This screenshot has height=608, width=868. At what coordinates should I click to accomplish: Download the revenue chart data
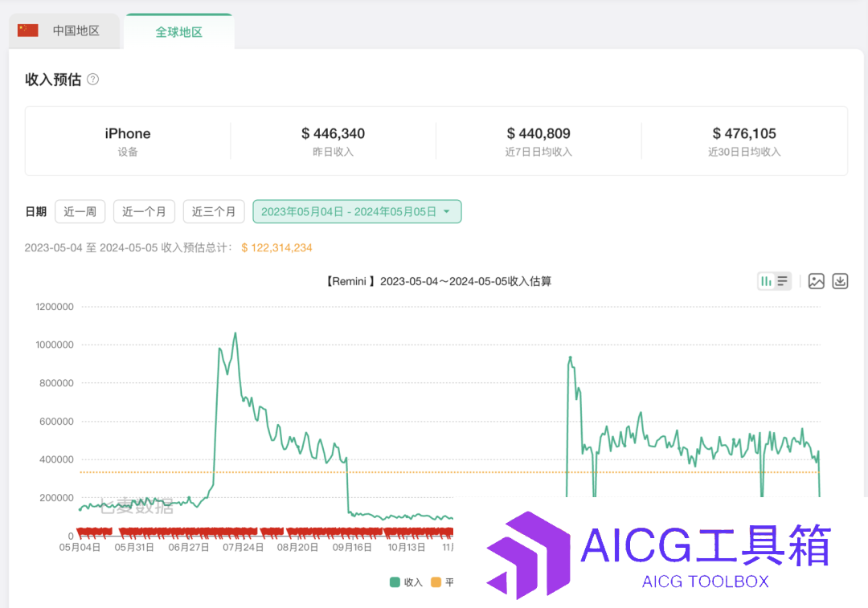(x=840, y=281)
